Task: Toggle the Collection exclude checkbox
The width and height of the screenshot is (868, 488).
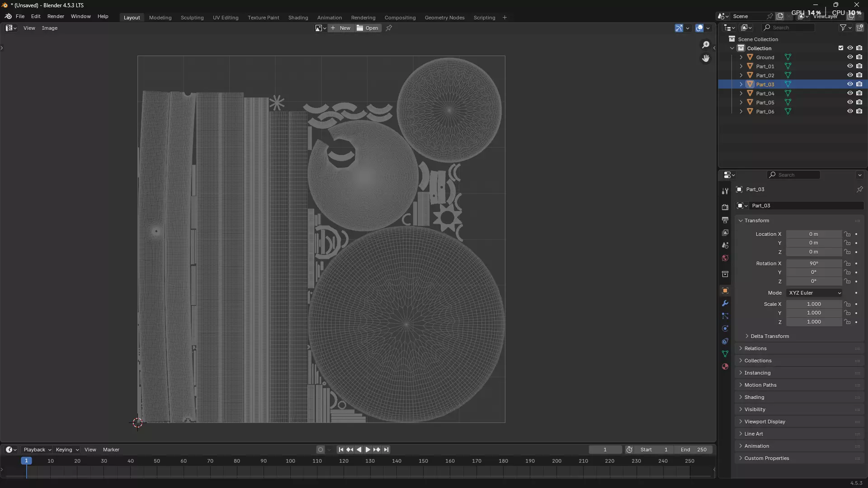Action: (x=841, y=48)
